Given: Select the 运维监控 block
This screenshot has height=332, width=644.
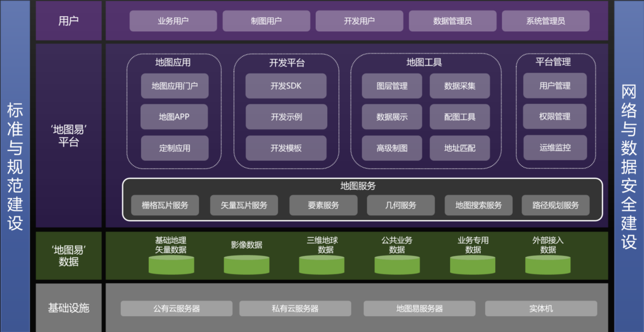Looking at the screenshot, I should pos(555,148).
